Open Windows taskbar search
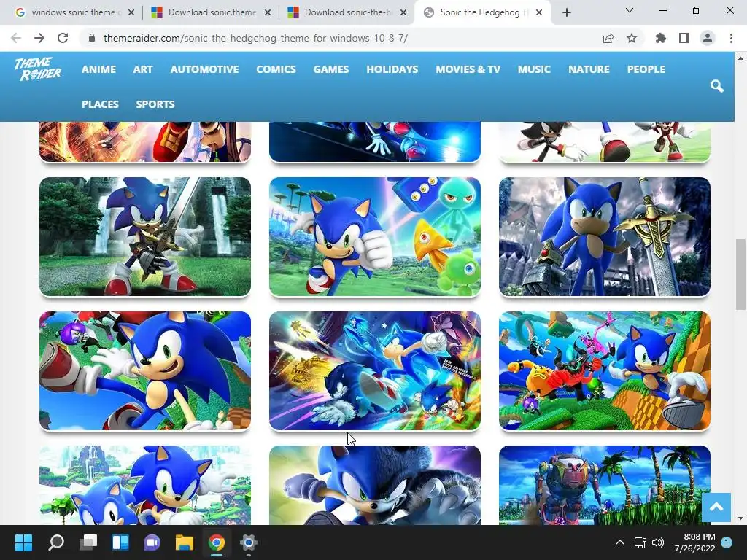The image size is (747, 560). pyautogui.click(x=56, y=542)
